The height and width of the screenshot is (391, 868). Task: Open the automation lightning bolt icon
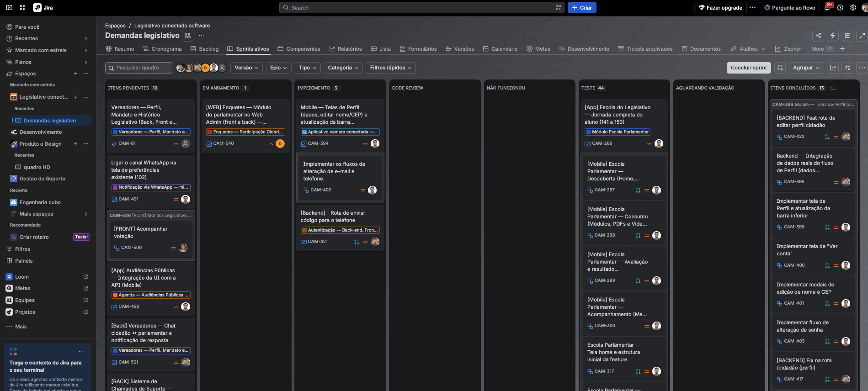[x=833, y=36]
